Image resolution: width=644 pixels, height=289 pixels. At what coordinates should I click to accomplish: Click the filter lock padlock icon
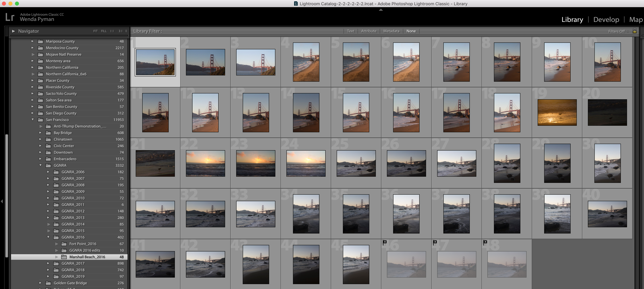pyautogui.click(x=635, y=31)
